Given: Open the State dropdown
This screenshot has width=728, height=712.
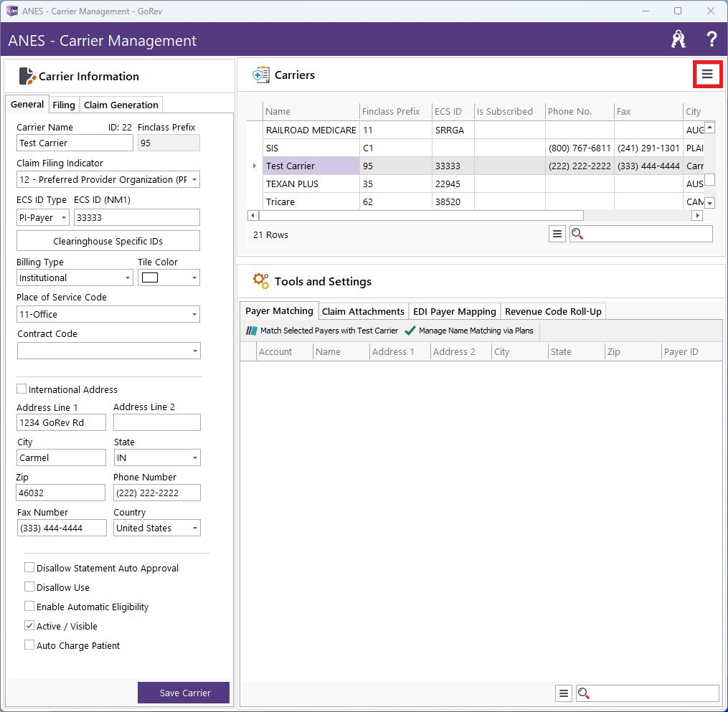Looking at the screenshot, I should click(x=194, y=457).
